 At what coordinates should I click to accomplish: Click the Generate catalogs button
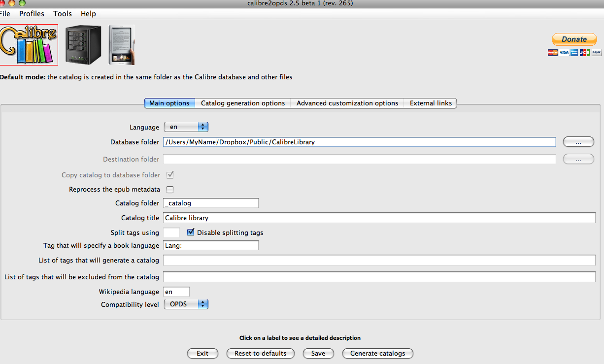click(x=378, y=353)
